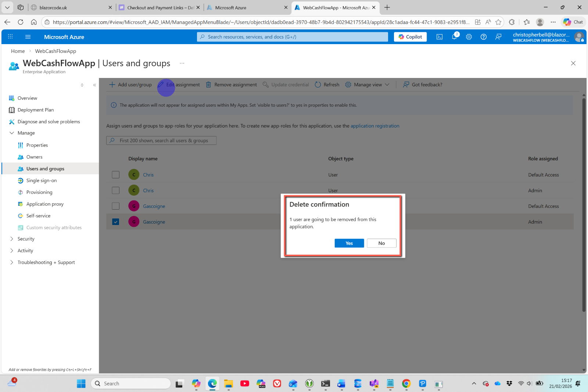This screenshot has height=392, width=588.
Task: Click the search users and groups field
Action: coord(162,140)
